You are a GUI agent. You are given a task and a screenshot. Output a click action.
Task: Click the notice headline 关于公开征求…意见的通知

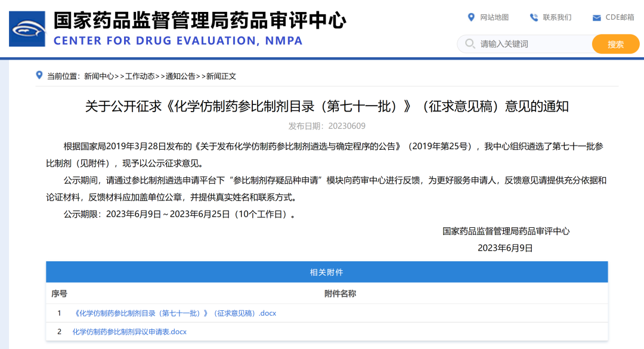click(327, 106)
